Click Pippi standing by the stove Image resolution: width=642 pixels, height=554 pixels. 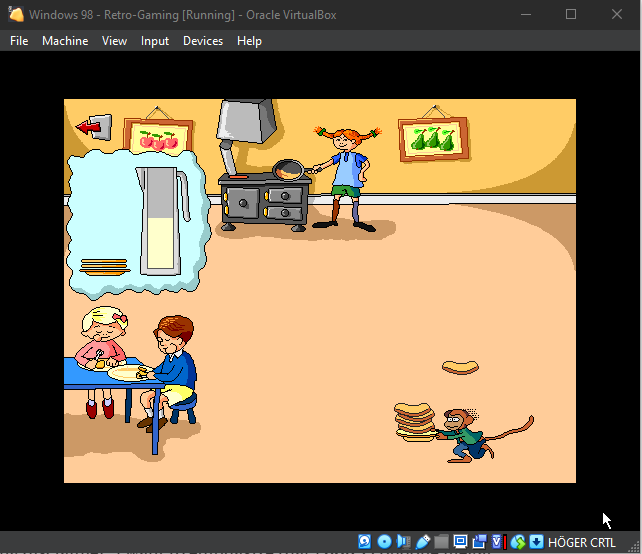coord(346,178)
